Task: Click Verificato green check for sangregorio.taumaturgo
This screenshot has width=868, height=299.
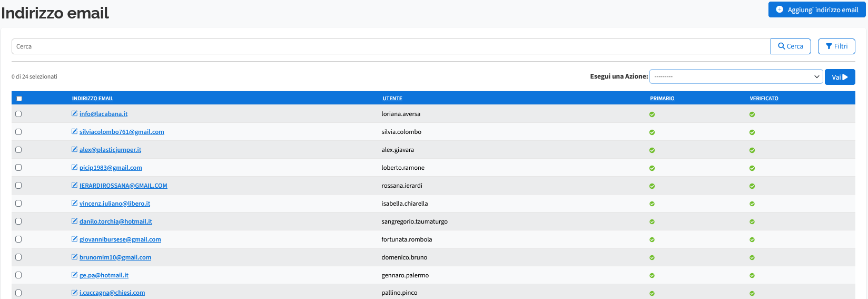Action: click(x=752, y=222)
